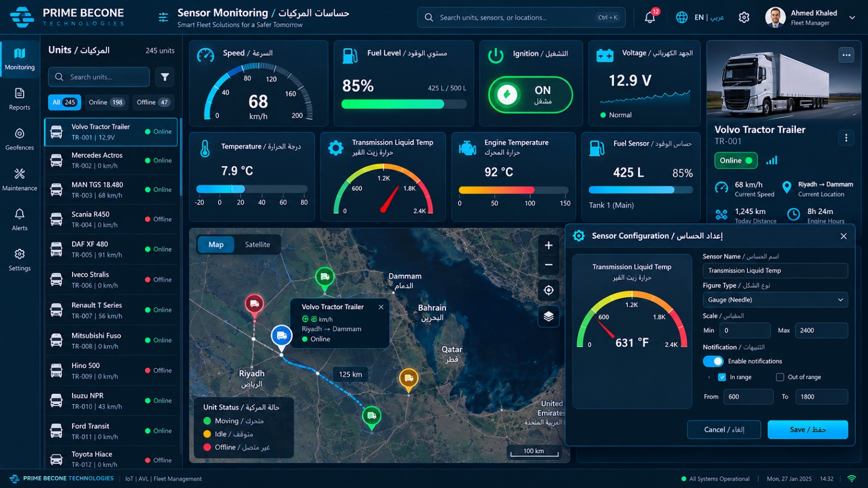Open Alerts in the sidebar
The height and width of the screenshot is (488, 868).
click(x=20, y=220)
